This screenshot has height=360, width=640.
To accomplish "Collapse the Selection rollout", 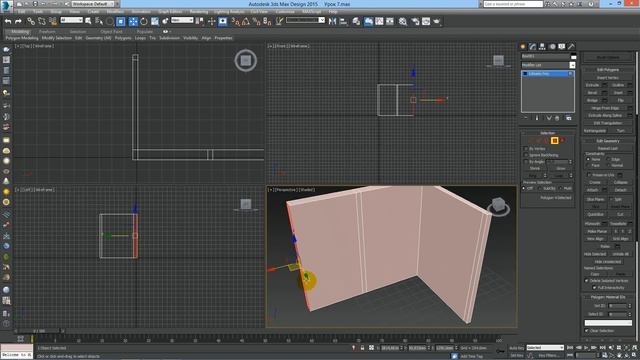I will click(547, 133).
